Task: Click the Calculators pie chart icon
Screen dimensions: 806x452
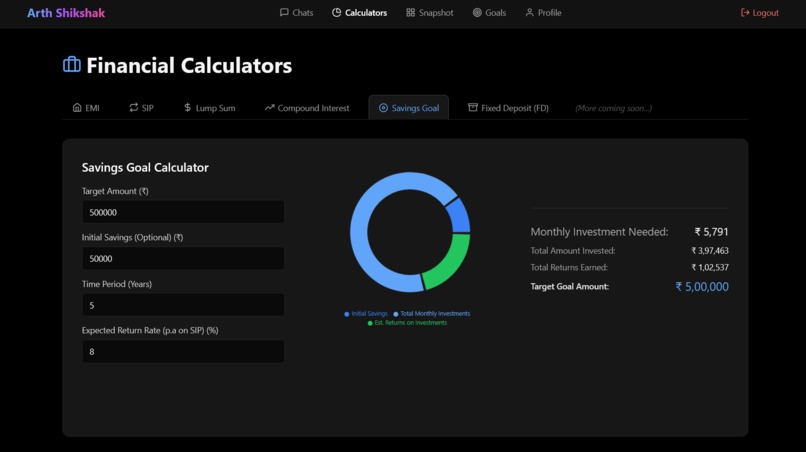Action: click(x=336, y=12)
